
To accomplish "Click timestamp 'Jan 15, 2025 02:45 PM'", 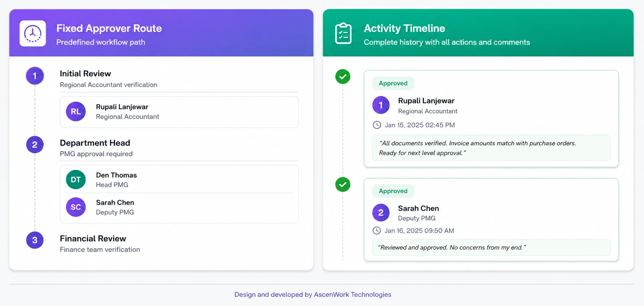I will pyautogui.click(x=420, y=125).
